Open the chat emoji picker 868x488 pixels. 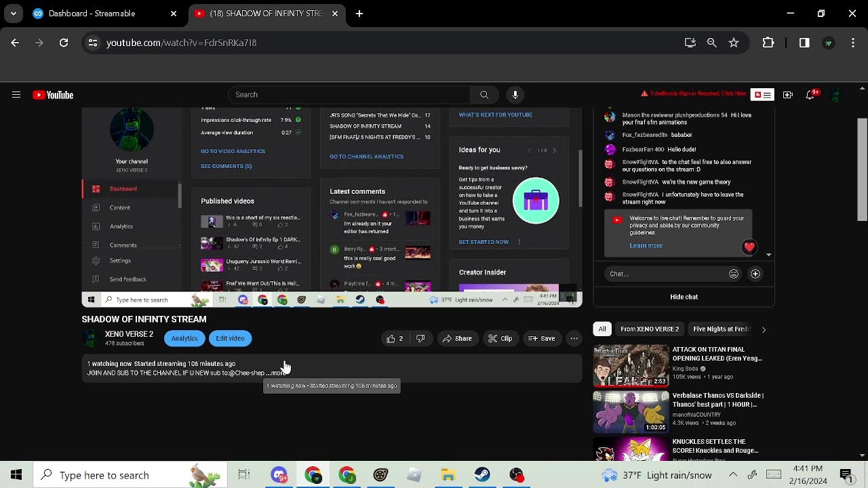point(734,274)
